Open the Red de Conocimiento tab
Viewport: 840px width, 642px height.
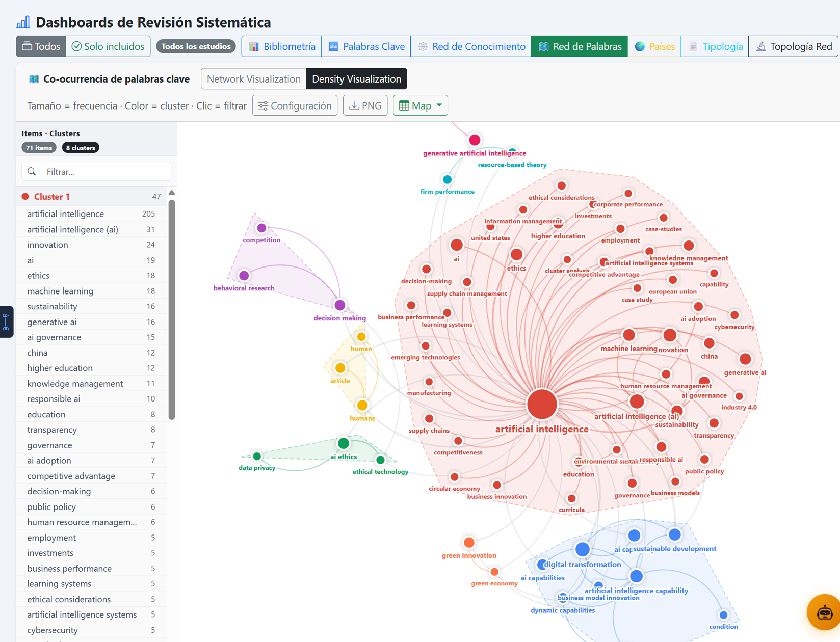471,46
